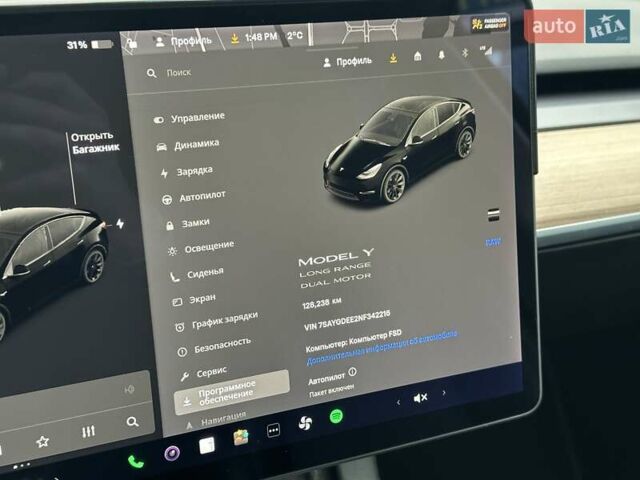640x480 pixels.
Task: Open Экран display settings
Action: (194, 300)
